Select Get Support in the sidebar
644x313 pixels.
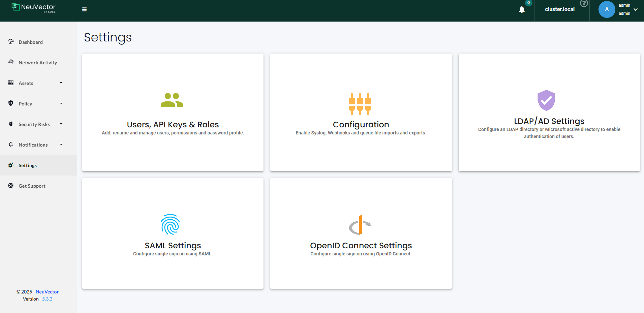(x=32, y=186)
